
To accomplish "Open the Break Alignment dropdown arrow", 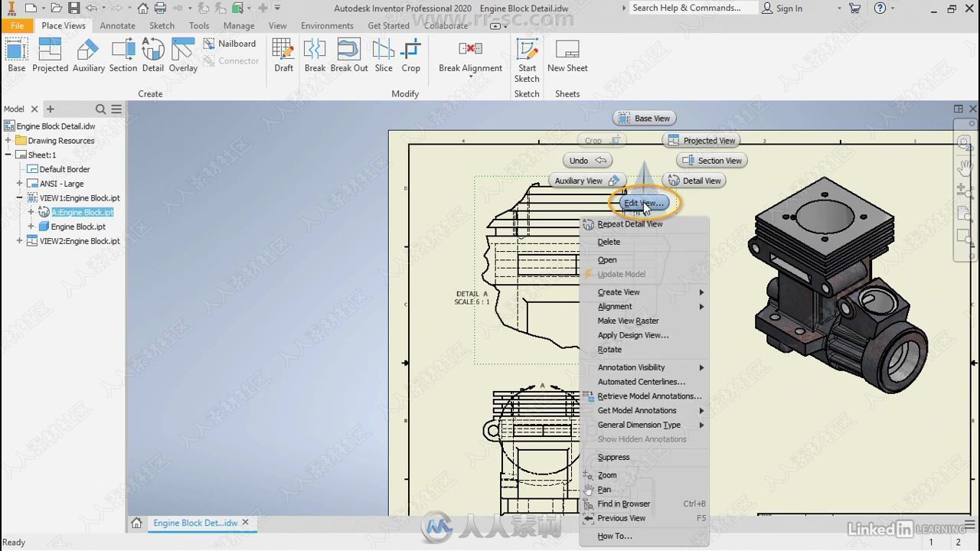I will click(470, 77).
